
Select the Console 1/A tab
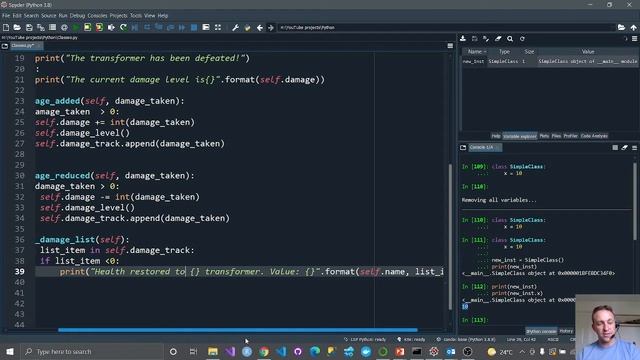click(484, 147)
